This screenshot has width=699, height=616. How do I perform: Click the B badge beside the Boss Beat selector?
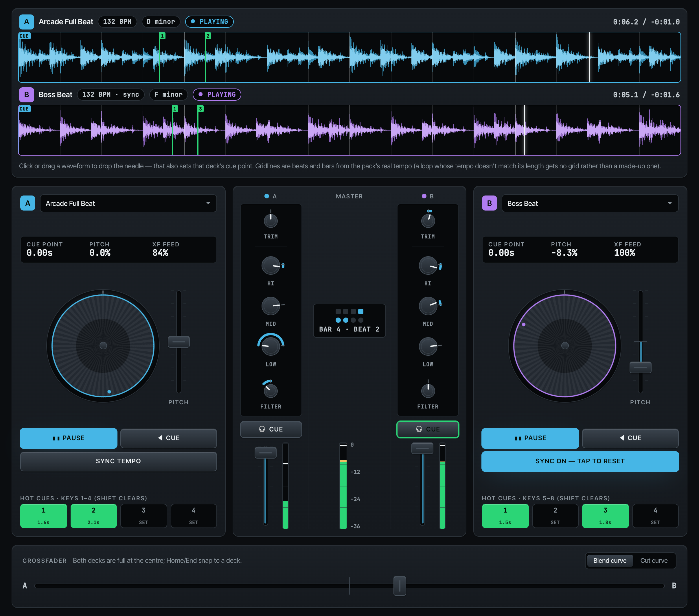tap(489, 203)
